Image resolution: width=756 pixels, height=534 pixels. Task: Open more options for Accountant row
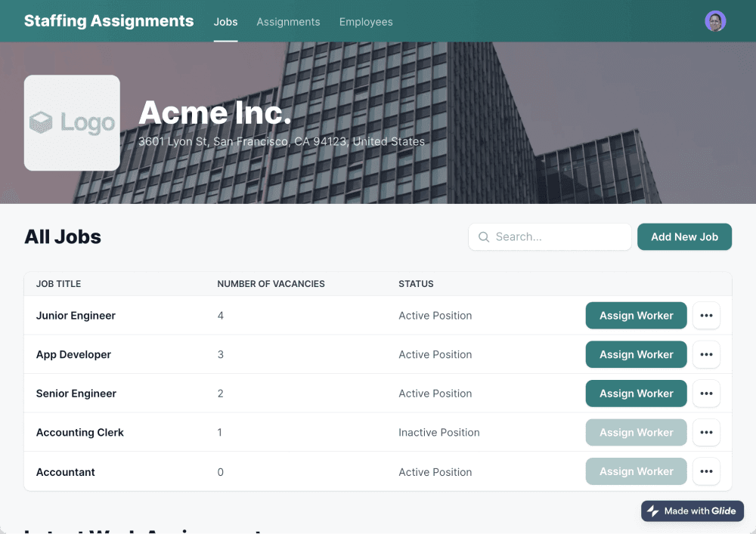coord(706,471)
